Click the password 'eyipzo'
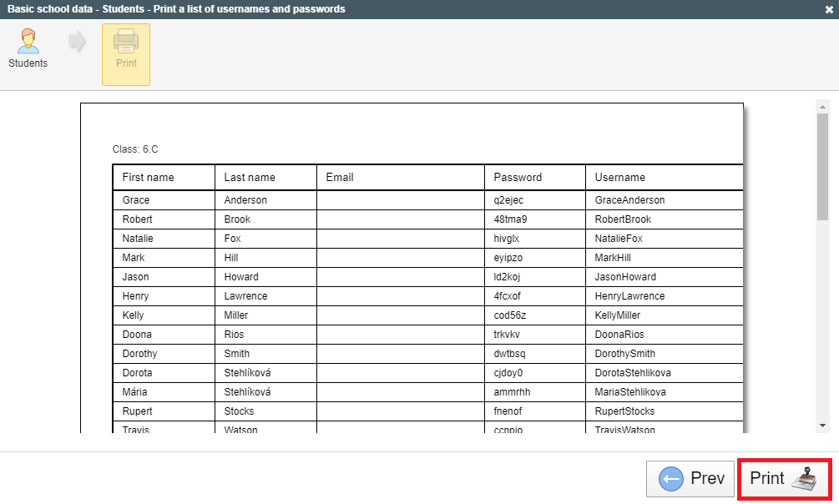The image size is (839, 504). pos(508,258)
